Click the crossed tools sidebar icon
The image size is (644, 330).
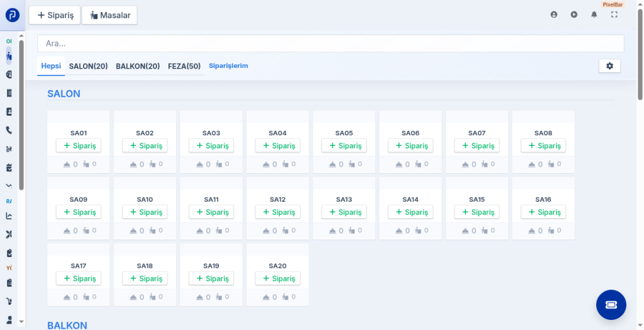coord(9,234)
